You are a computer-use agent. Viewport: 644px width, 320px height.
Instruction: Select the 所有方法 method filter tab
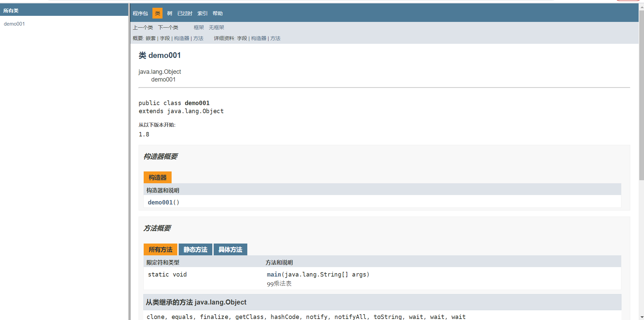pos(160,249)
